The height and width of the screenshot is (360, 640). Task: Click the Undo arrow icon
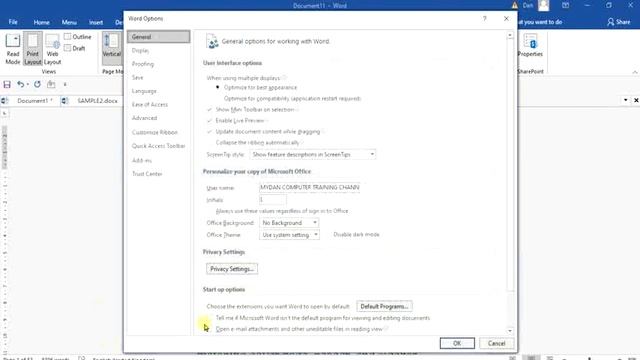click(20, 84)
